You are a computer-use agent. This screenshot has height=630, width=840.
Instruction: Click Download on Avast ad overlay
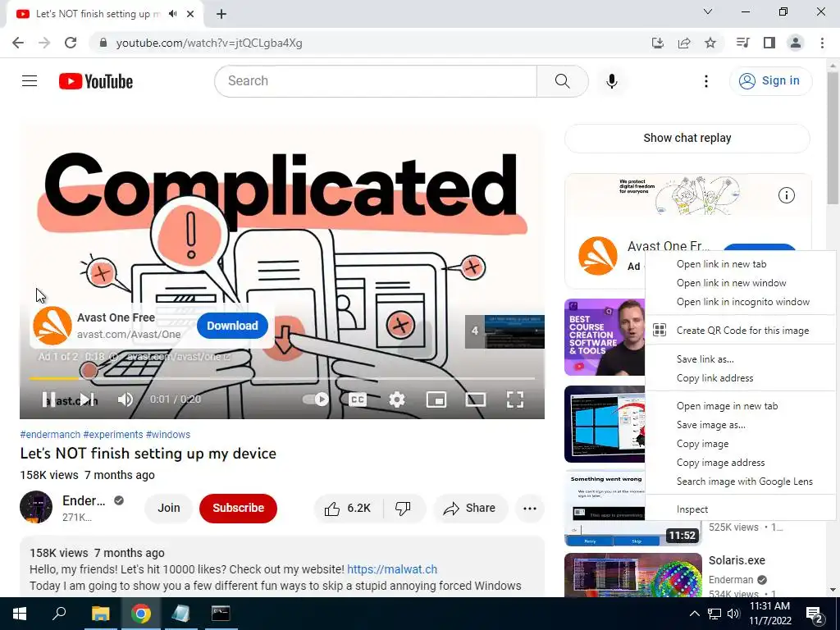tap(232, 326)
